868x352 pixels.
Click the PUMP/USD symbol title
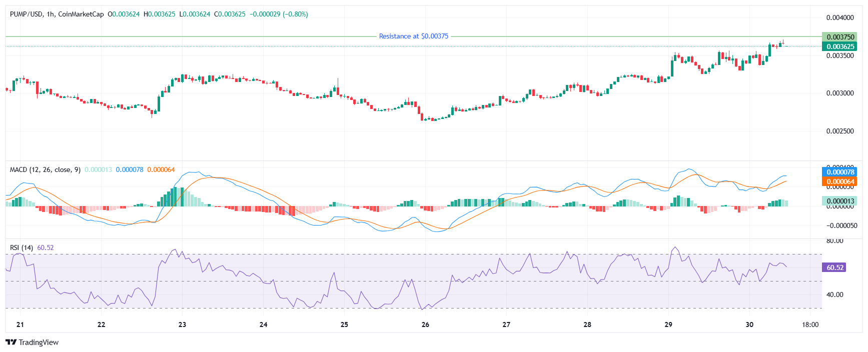[26, 14]
